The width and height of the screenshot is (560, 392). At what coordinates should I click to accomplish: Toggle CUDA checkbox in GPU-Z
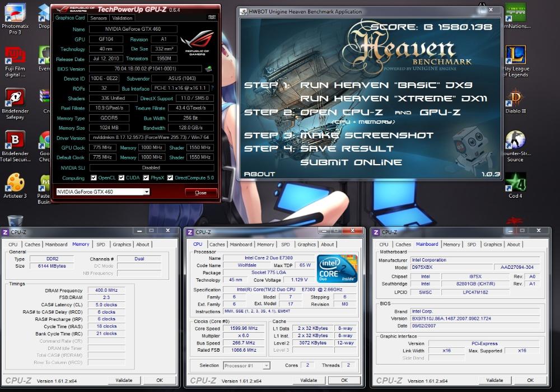pyautogui.click(x=122, y=178)
